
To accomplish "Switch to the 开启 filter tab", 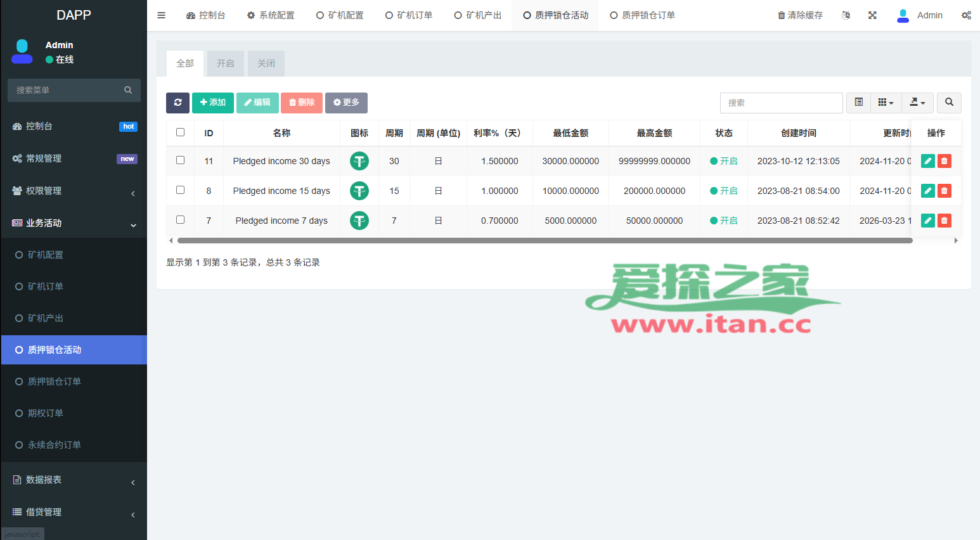I will [225, 63].
